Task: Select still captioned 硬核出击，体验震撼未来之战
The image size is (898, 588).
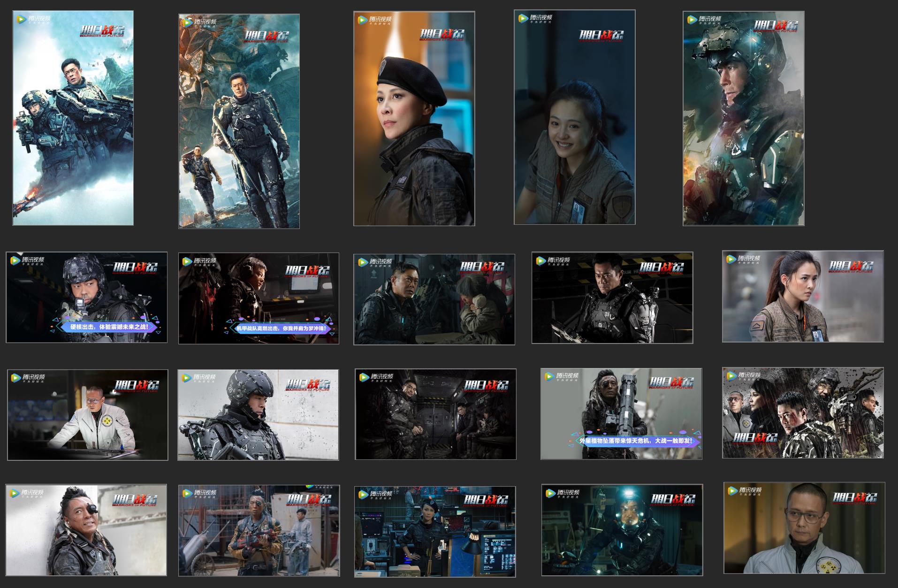Action: point(87,298)
